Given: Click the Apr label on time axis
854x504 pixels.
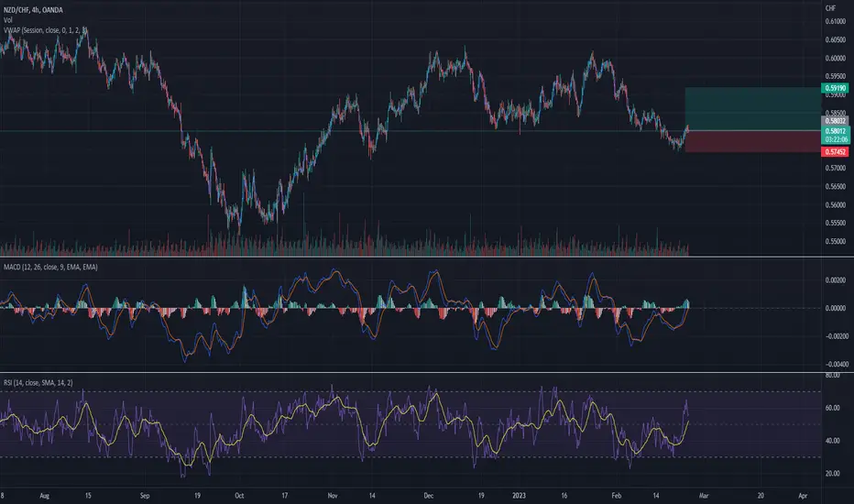Looking at the screenshot, I should (x=803, y=495).
